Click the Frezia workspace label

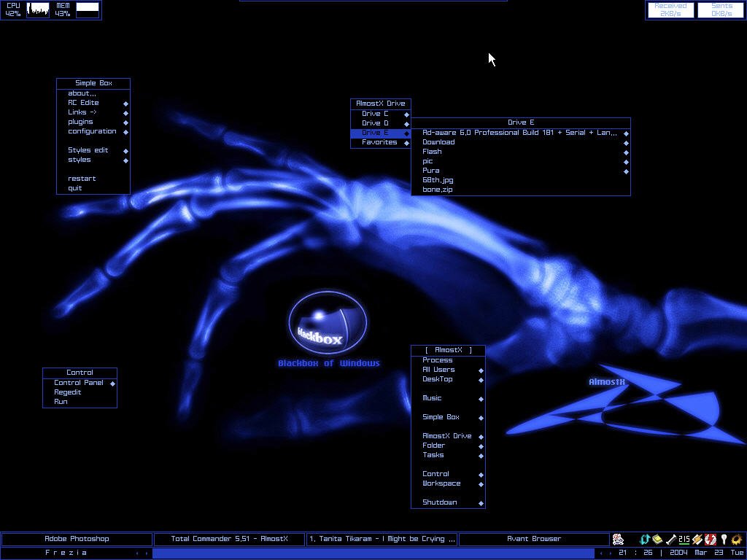66,553
